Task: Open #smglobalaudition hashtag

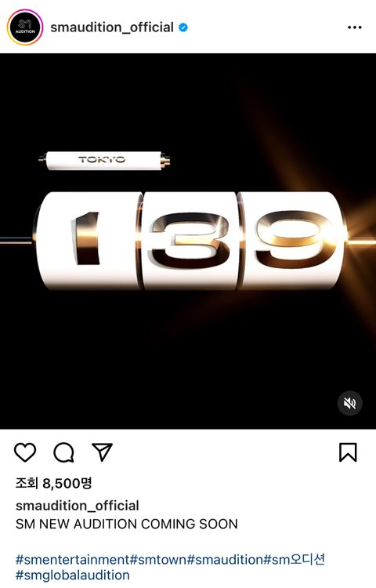Action: [x=73, y=575]
